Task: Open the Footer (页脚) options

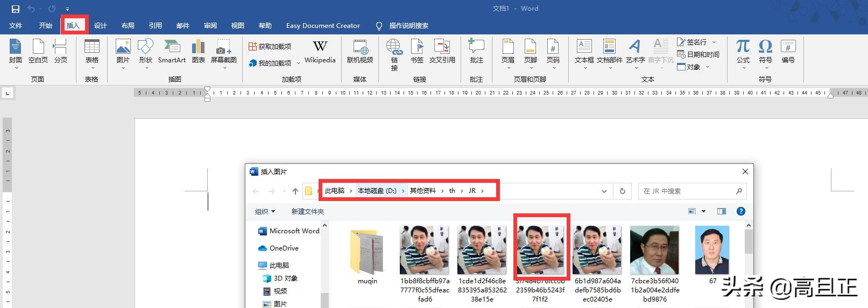Action: click(x=531, y=54)
